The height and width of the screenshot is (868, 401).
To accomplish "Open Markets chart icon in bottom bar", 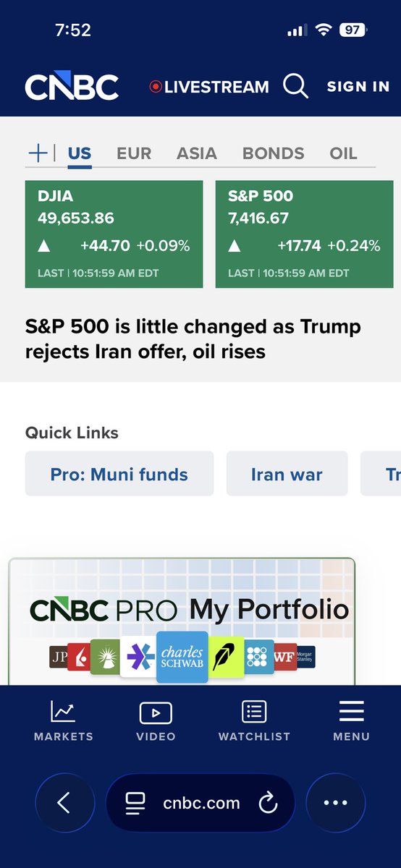I will pyautogui.click(x=63, y=712).
